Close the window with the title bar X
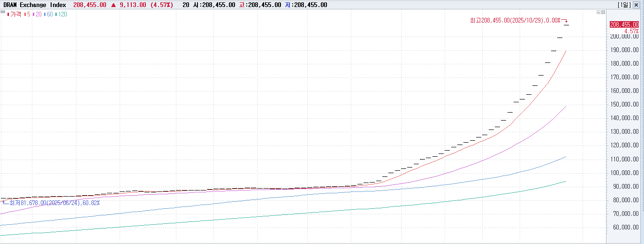Viewport: 644px width, 244px height. pyautogui.click(x=636, y=5)
